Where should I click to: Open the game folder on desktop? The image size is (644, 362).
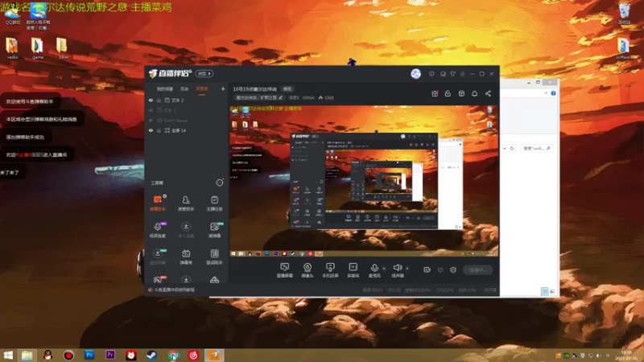[37, 48]
